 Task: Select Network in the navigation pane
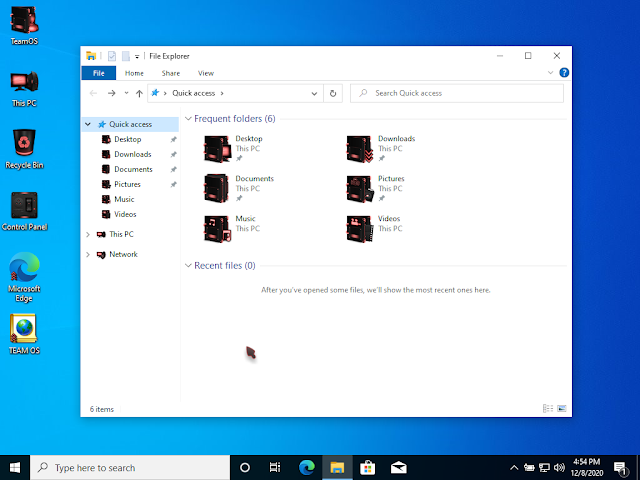click(123, 254)
